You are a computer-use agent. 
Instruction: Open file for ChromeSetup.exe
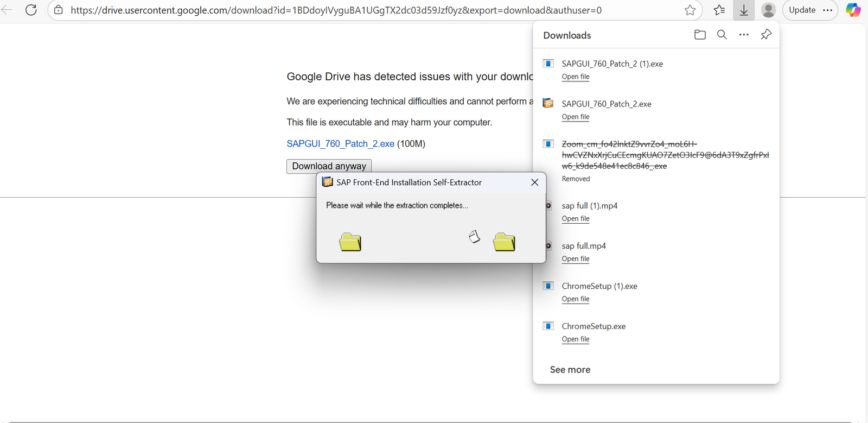click(575, 339)
